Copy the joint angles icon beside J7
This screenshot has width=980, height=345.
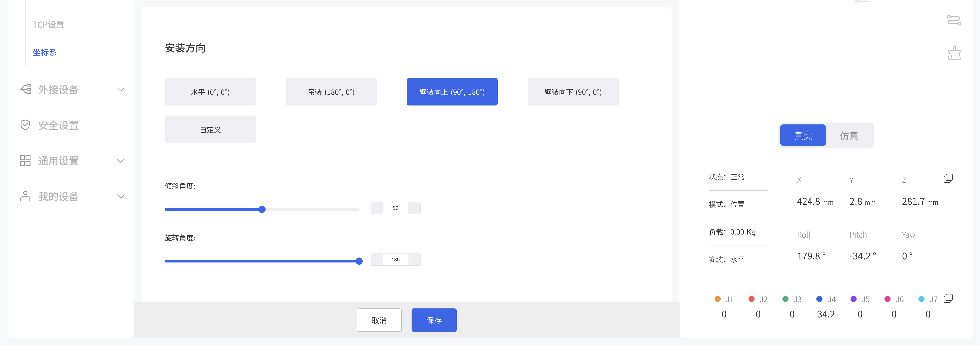click(948, 298)
